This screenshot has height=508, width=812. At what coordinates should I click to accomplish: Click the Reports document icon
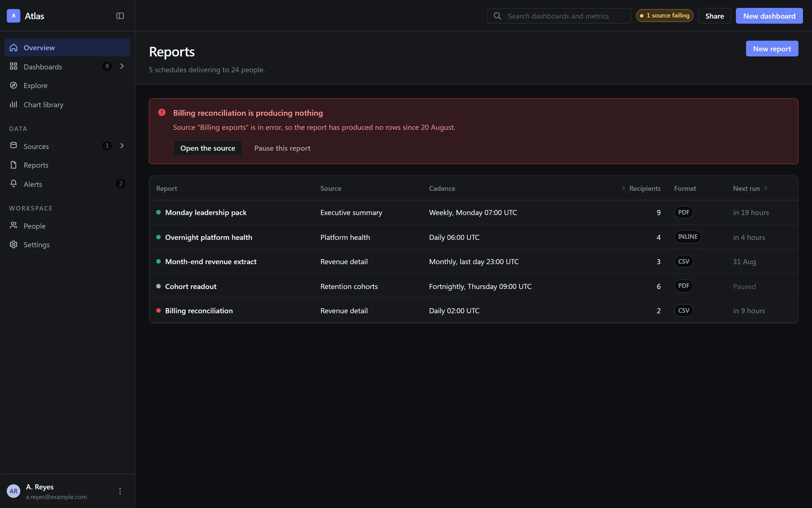tap(14, 165)
